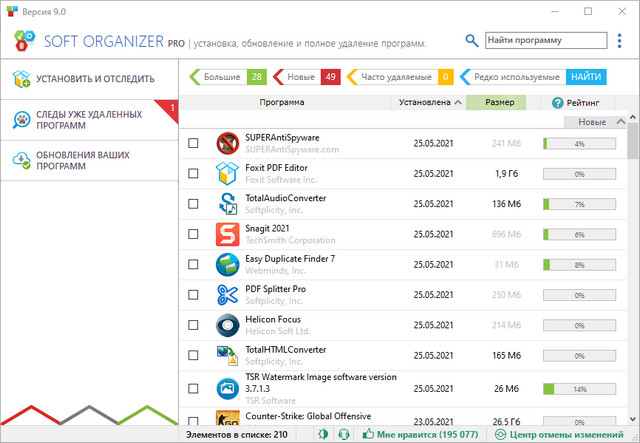Click the SUPERAntiSpyware program icon
640x443 pixels.
click(x=227, y=143)
